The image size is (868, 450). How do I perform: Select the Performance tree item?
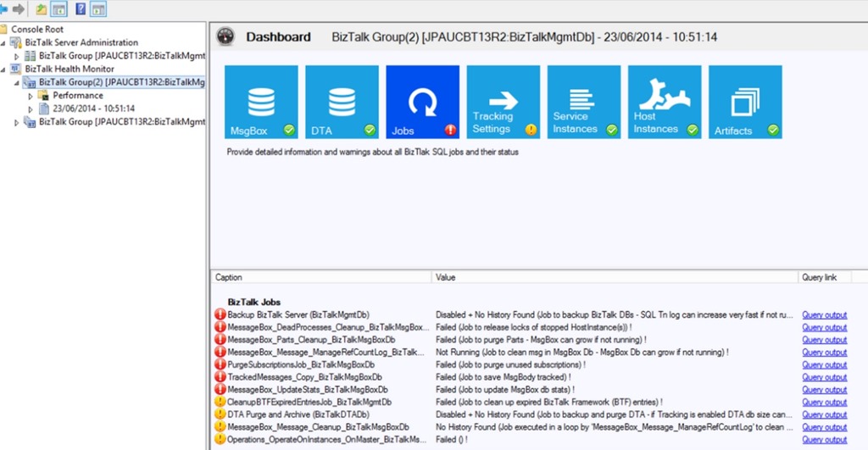78,96
